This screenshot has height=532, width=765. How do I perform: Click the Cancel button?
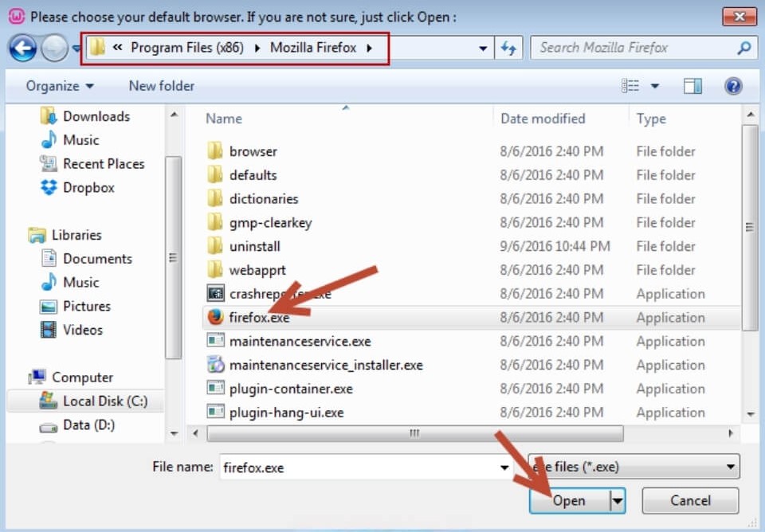point(690,501)
